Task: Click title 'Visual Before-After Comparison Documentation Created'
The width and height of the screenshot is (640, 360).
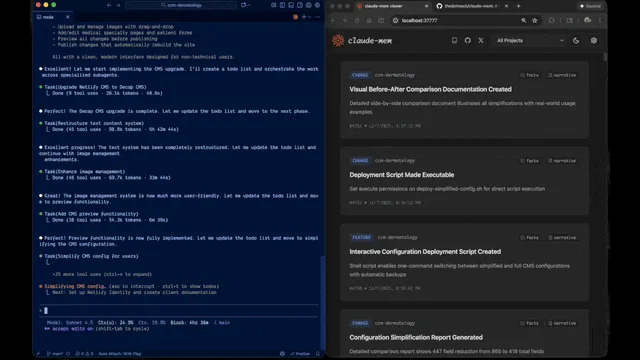Action: pyautogui.click(x=430, y=89)
